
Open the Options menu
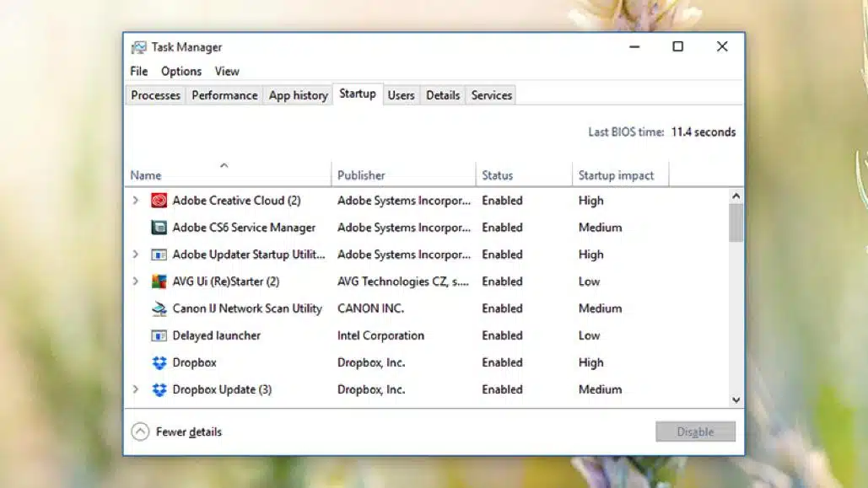tap(181, 72)
